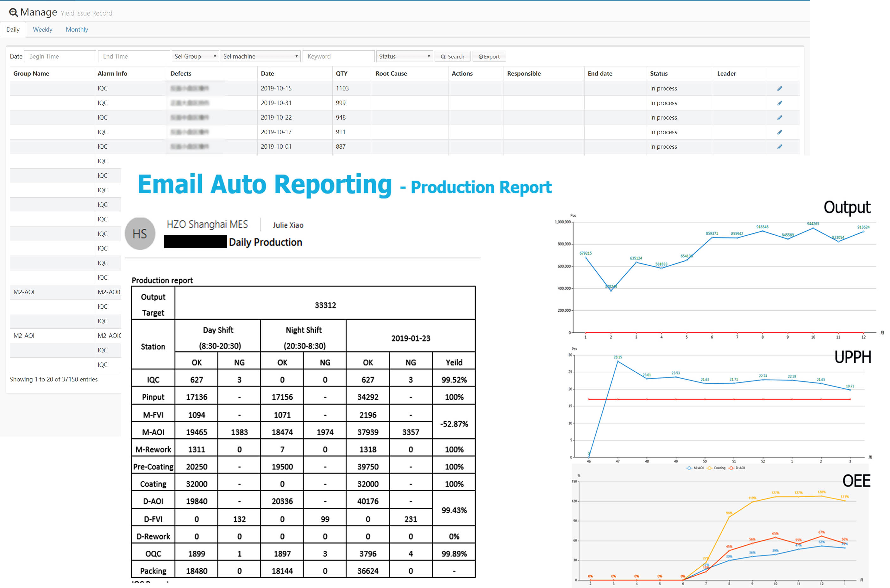Edit the 2019-10-01 entry via pencil icon
This screenshot has height=588, width=890.
(x=779, y=147)
